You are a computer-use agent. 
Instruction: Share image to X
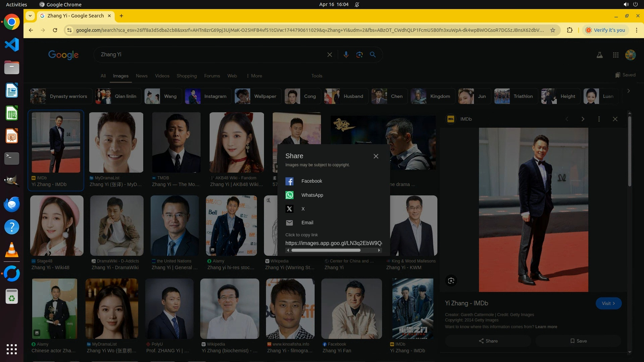tap(289, 209)
